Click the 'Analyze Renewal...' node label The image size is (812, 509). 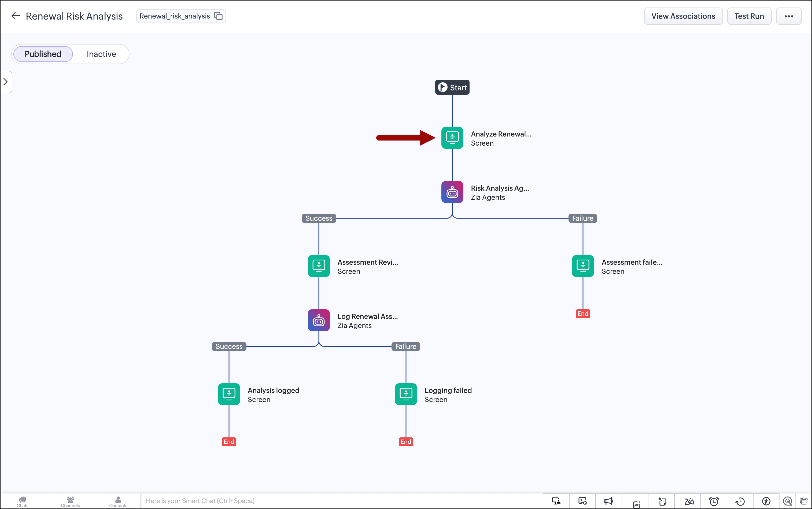coord(501,134)
